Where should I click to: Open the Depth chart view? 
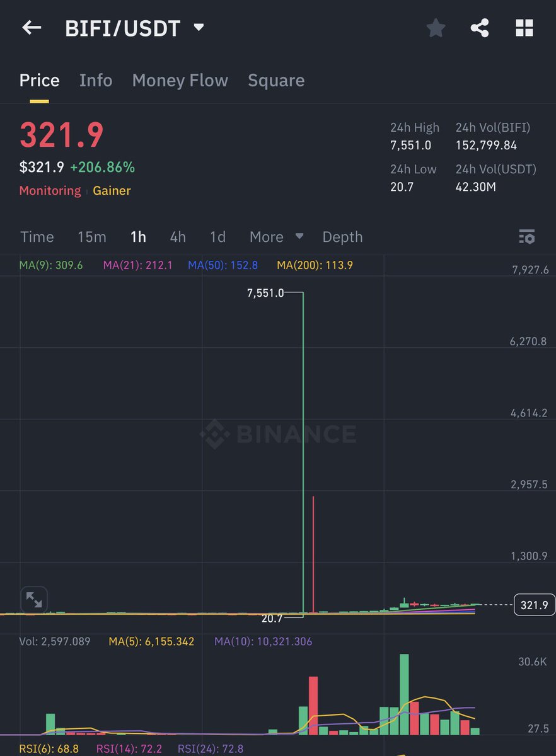[x=342, y=237]
